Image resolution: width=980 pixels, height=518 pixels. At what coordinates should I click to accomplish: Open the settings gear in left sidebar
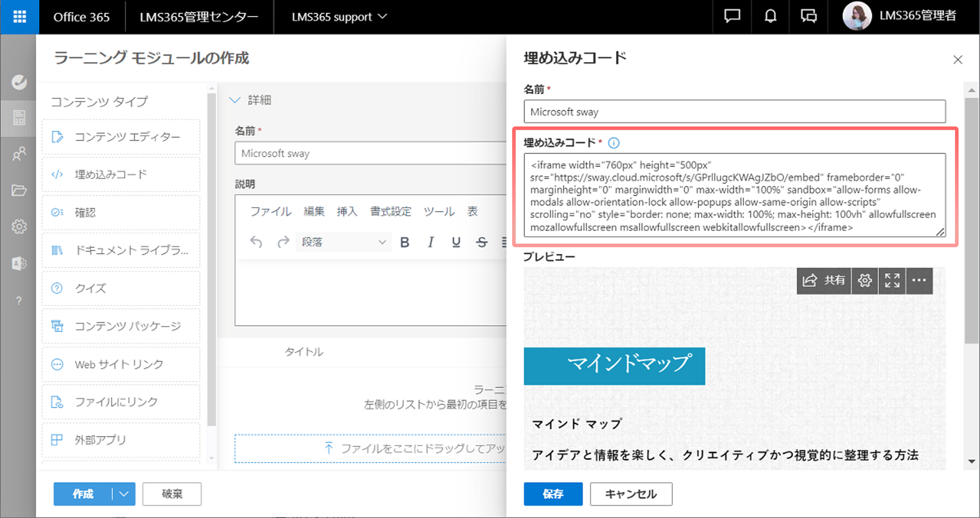tap(19, 226)
